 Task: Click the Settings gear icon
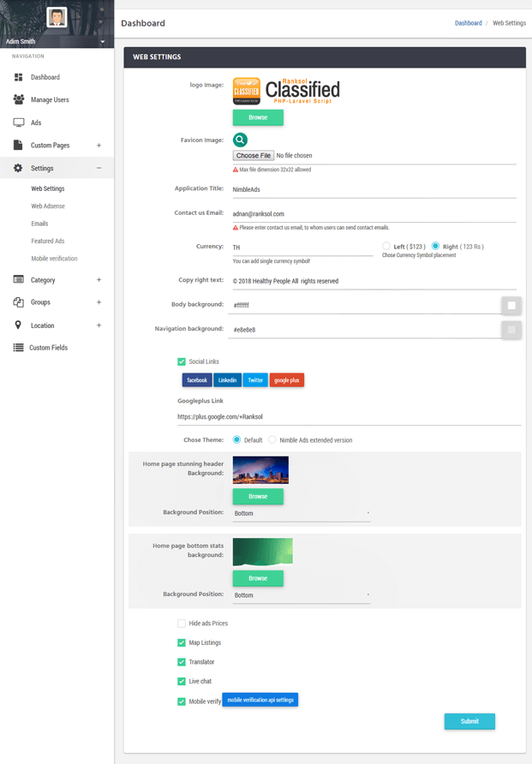(19, 169)
